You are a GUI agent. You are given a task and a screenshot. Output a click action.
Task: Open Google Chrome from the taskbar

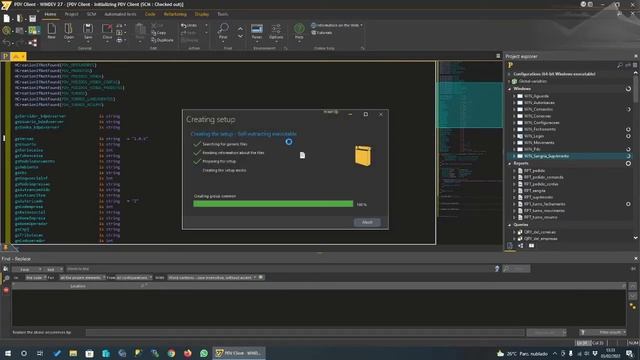tap(171, 353)
